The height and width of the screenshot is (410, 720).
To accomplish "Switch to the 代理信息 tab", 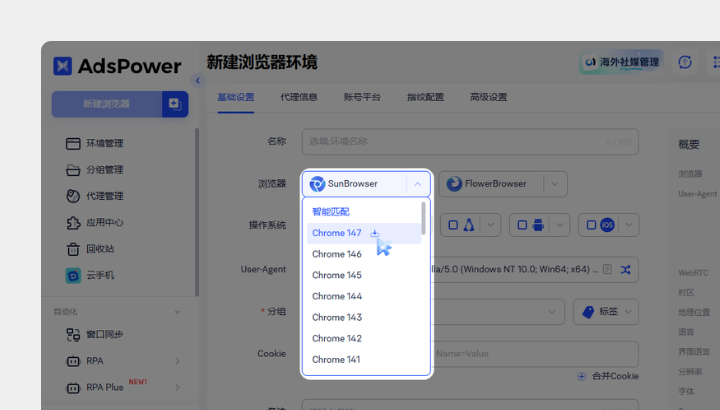I will point(299,97).
